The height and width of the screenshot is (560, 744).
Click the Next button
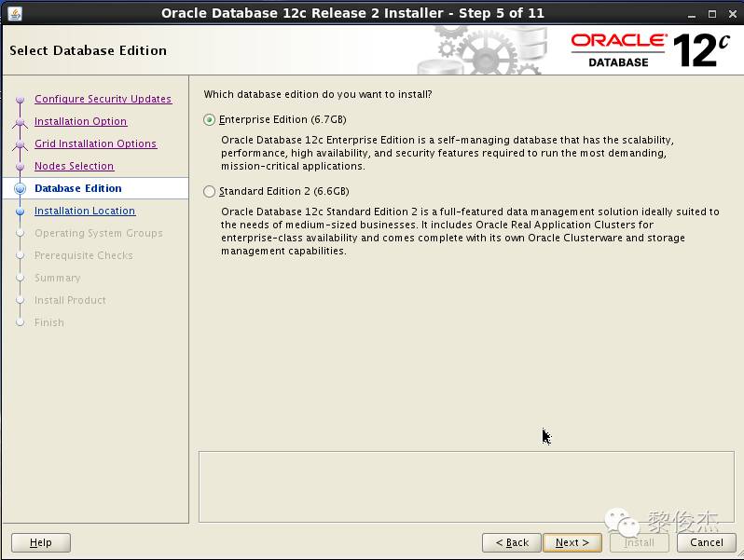pyautogui.click(x=572, y=542)
